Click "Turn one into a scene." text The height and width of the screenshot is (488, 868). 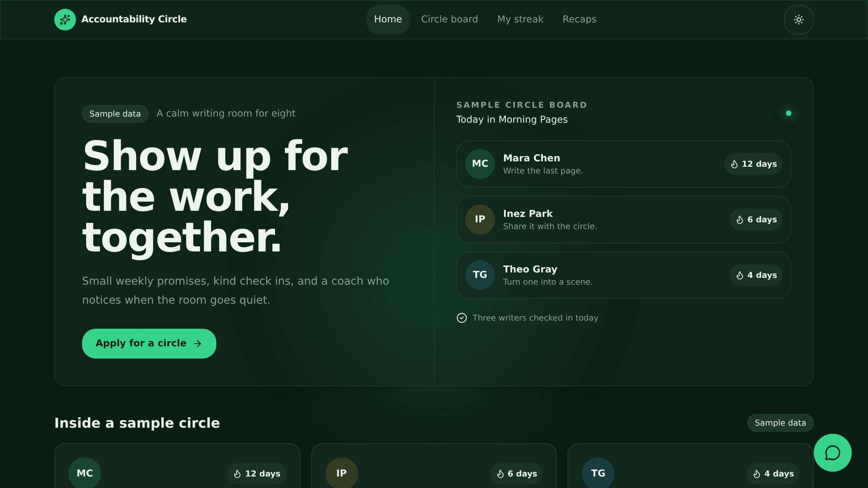pos(548,282)
